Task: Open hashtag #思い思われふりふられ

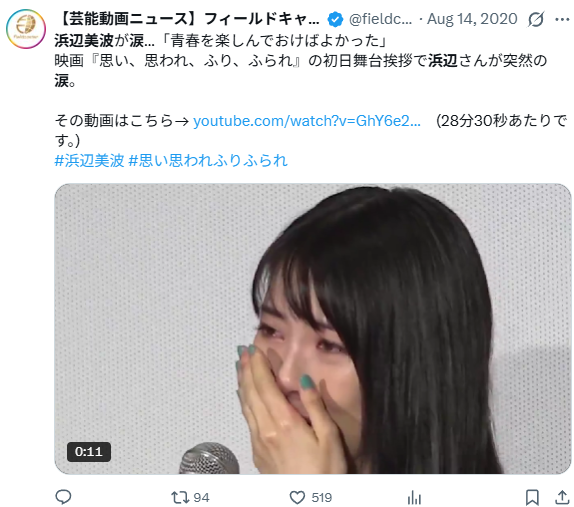Action: point(208,161)
